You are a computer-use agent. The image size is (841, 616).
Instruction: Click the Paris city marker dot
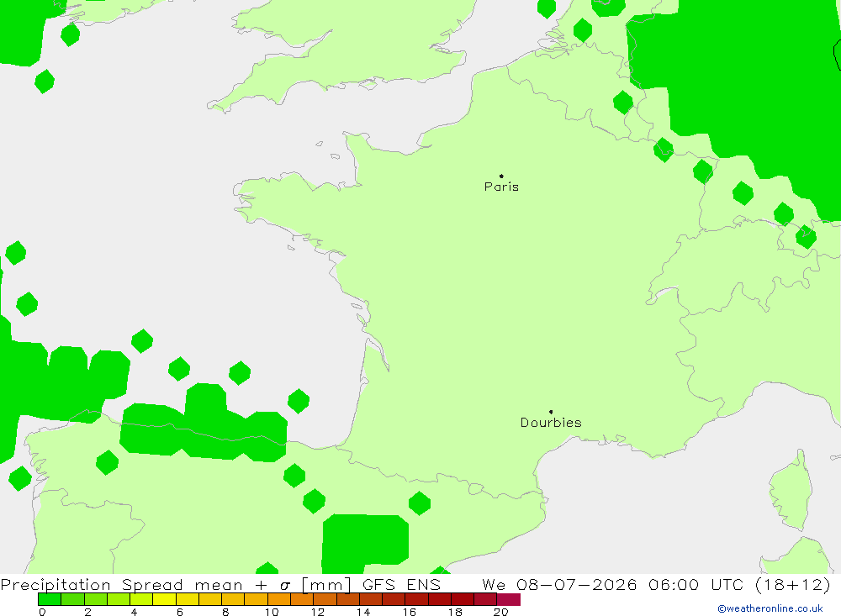[501, 176]
